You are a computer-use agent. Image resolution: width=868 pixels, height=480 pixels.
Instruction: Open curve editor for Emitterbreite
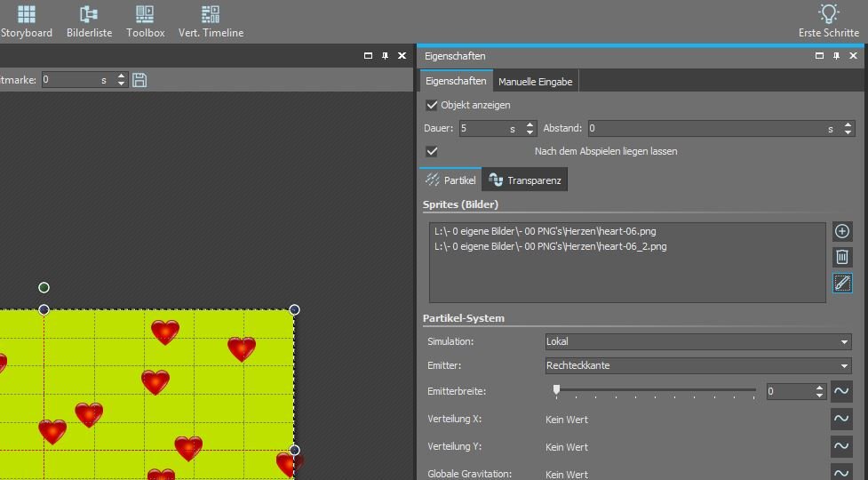pos(840,391)
